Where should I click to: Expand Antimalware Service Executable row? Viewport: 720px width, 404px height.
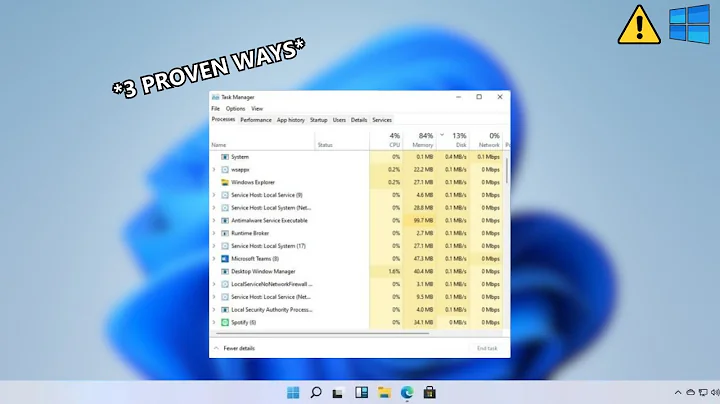(x=214, y=221)
